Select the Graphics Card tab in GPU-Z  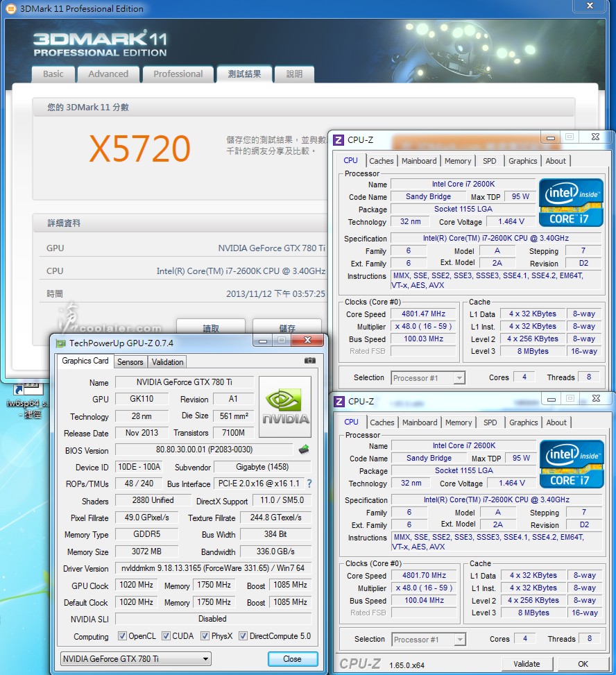tap(85, 361)
